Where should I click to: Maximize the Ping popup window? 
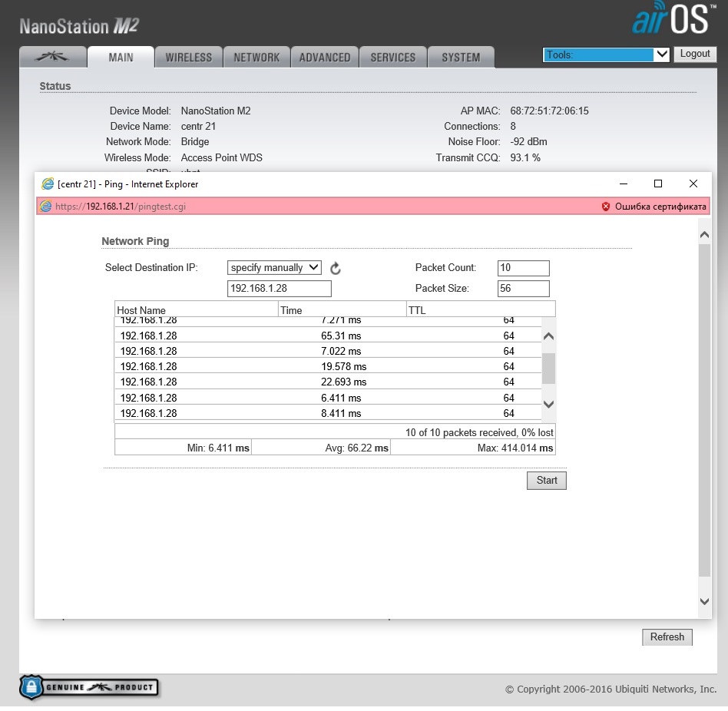click(x=658, y=184)
